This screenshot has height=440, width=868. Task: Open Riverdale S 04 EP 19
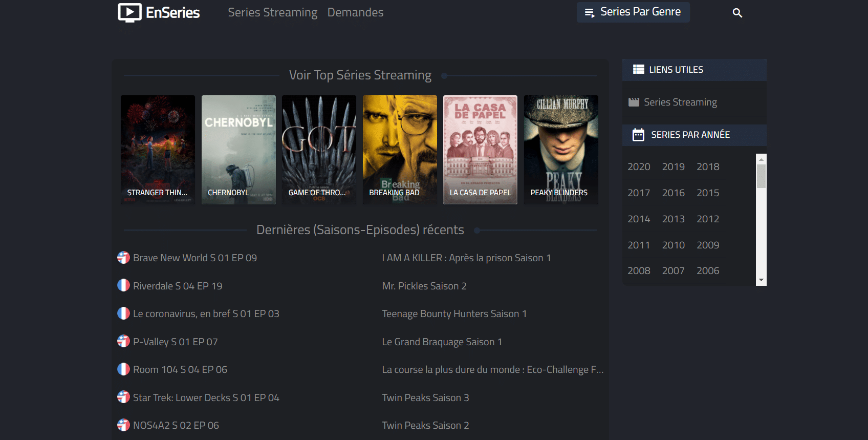[178, 286]
